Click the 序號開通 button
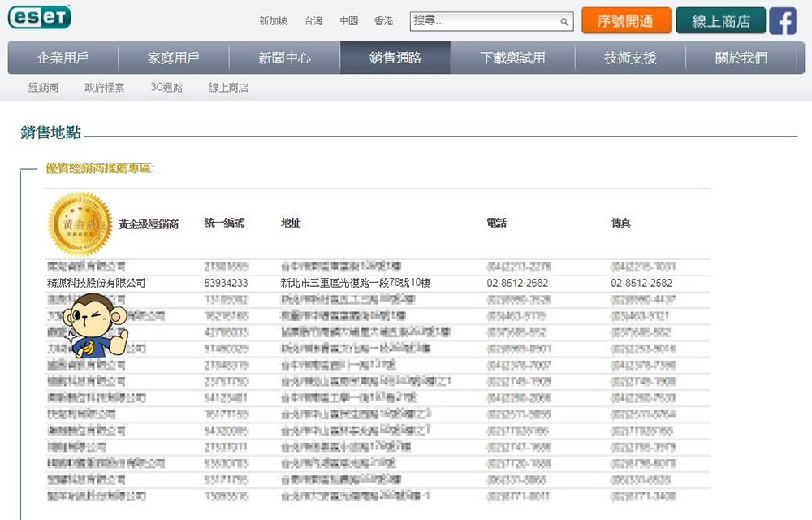This screenshot has height=520, width=812. coord(626,20)
